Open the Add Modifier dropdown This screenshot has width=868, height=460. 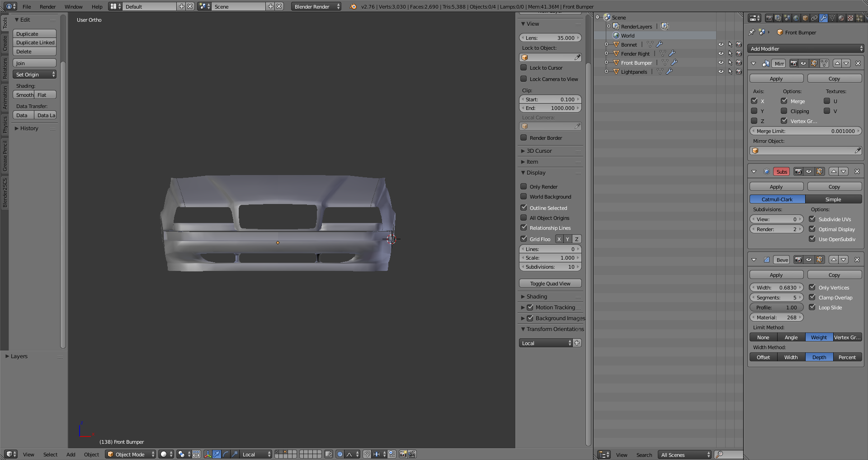point(806,49)
